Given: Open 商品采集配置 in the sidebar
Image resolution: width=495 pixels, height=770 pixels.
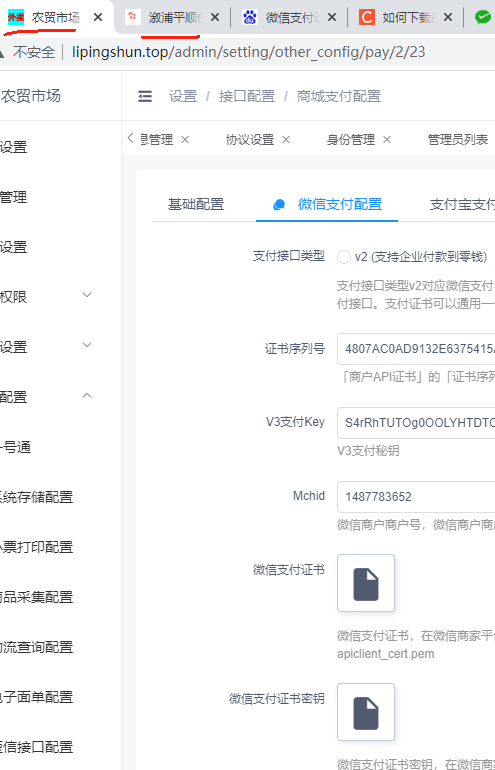Looking at the screenshot, I should click(x=36, y=597).
